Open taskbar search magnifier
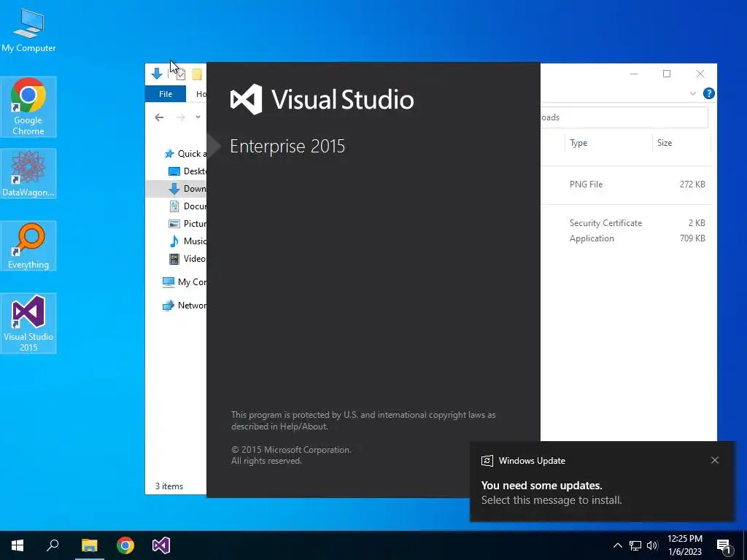 tap(53, 545)
